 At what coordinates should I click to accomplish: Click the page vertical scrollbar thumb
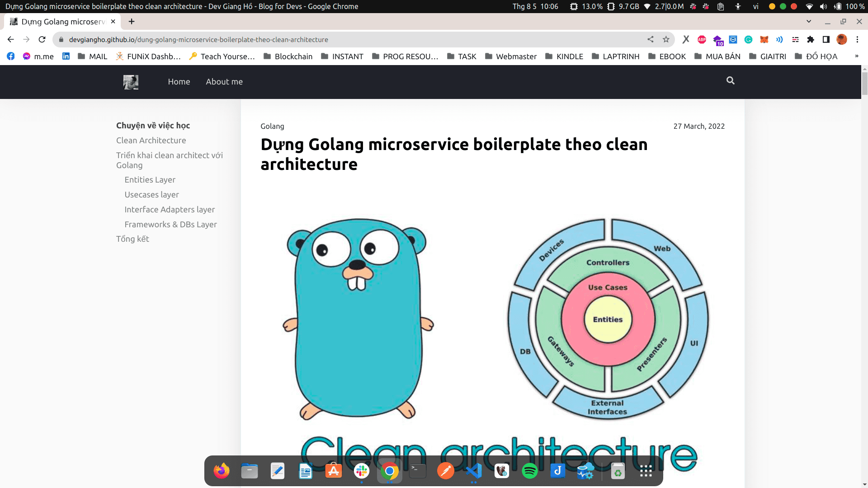point(864,84)
